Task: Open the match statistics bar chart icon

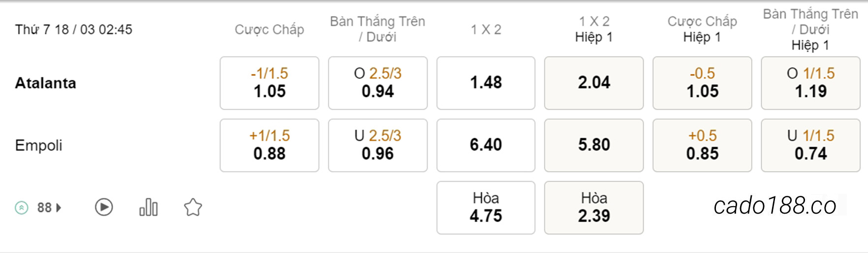Action: [149, 207]
